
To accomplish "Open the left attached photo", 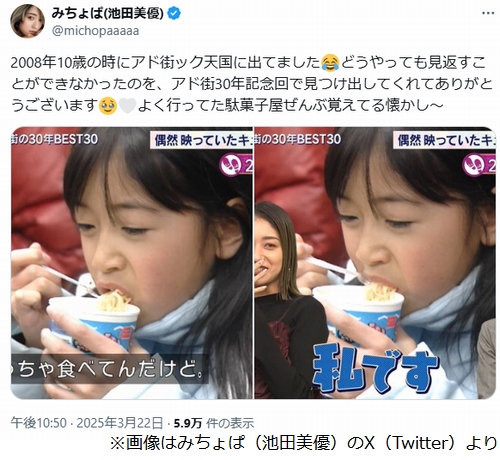I will (132, 263).
